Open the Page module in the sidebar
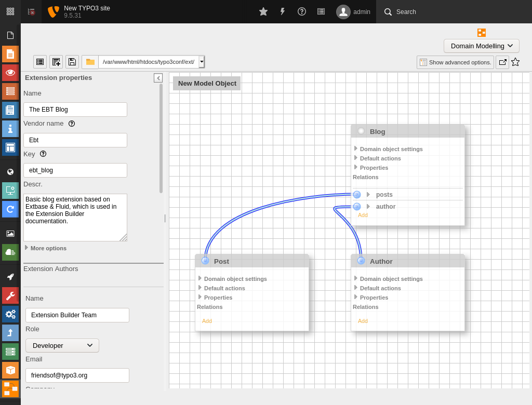Image resolution: width=532 pixels, height=405 pixels. 10,54
